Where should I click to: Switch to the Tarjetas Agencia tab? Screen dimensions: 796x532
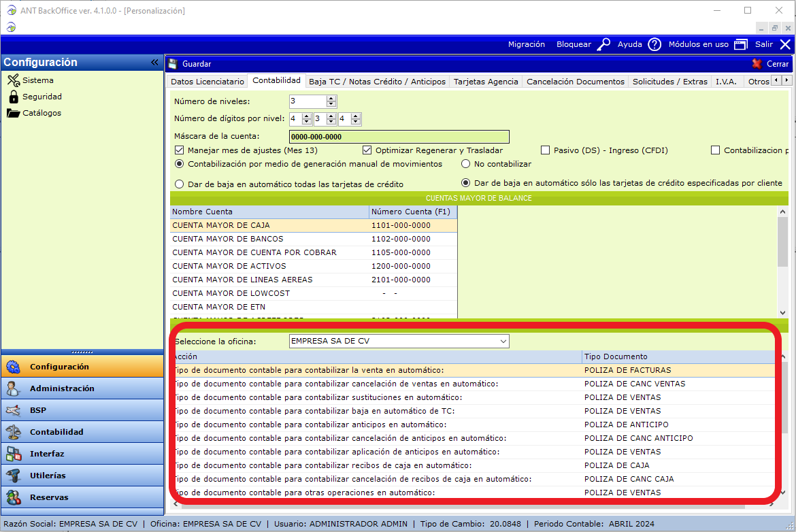(486, 82)
